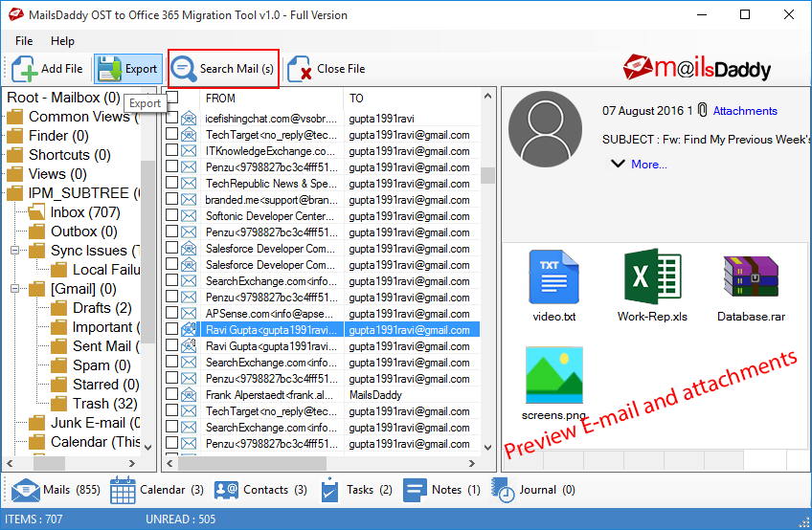Click the Search Mail magnifier icon
The height and width of the screenshot is (530, 812).
pyautogui.click(x=184, y=69)
